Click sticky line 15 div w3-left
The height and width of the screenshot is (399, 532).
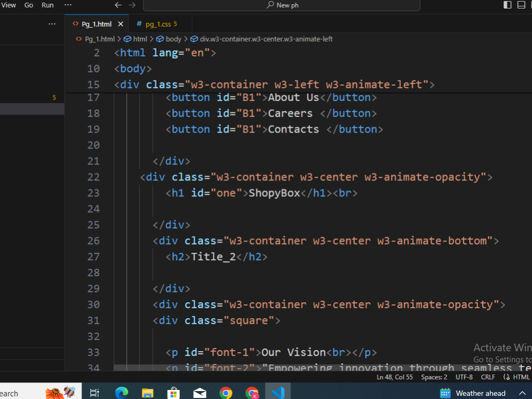coord(274,85)
